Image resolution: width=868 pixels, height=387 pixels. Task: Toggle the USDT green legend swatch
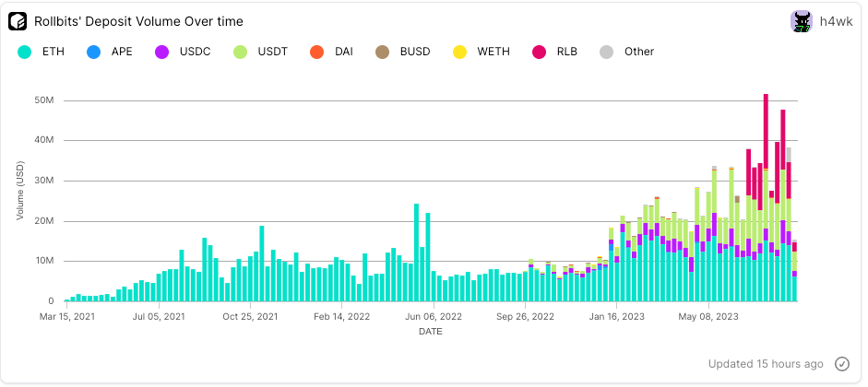240,52
